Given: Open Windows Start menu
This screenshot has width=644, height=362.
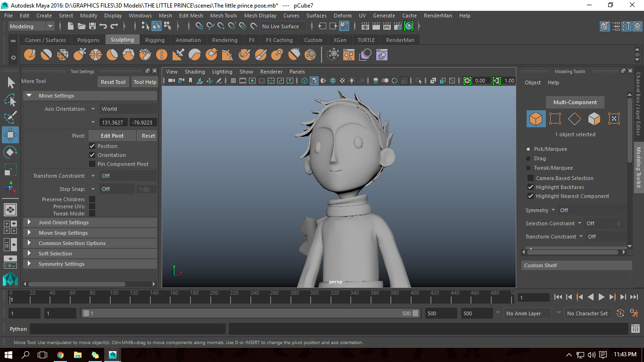Looking at the screenshot, I should [8, 354].
